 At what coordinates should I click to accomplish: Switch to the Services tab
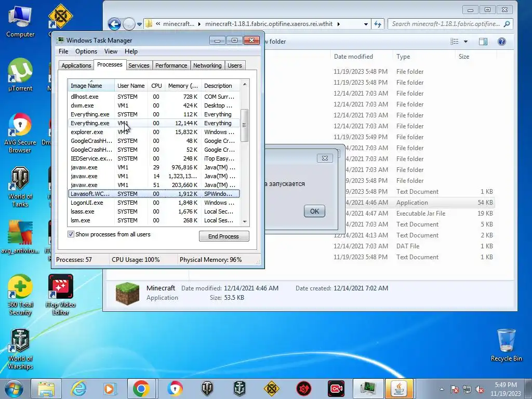pos(139,65)
